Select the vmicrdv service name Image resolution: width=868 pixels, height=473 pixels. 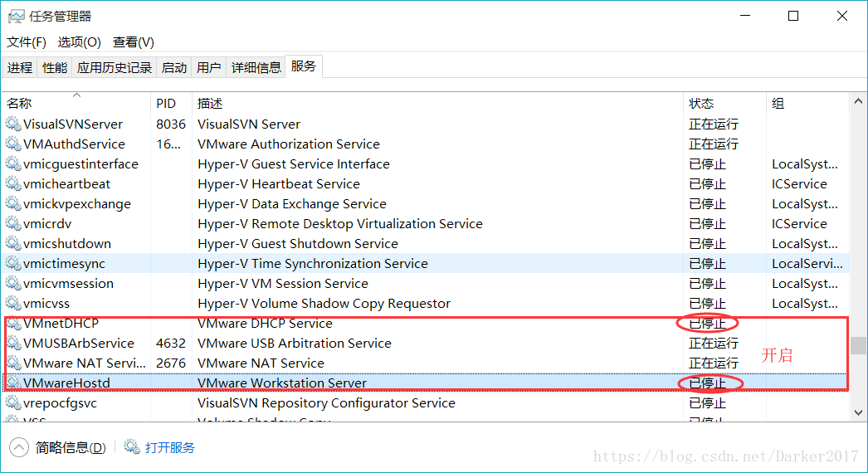tap(47, 224)
